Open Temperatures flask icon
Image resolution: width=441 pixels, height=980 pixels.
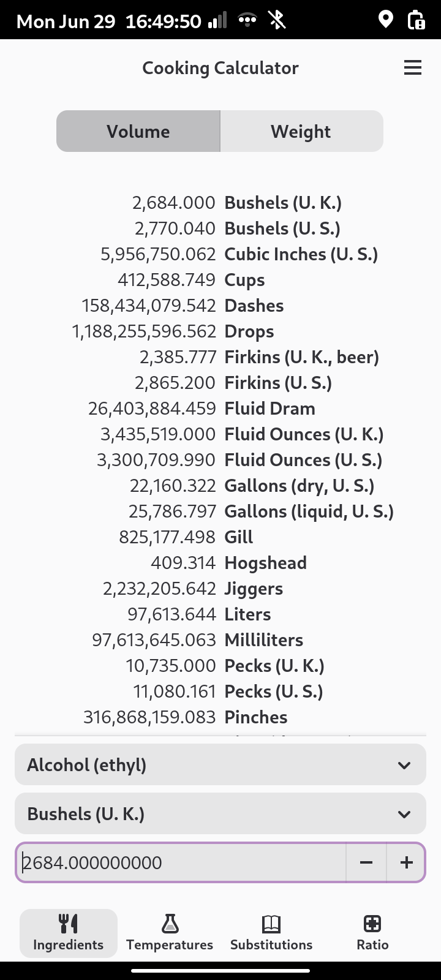point(170,923)
